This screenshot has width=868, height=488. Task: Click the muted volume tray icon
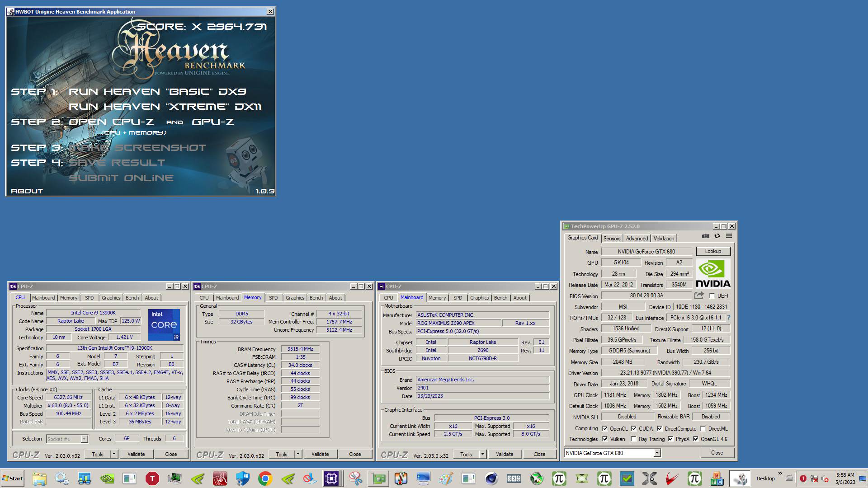pos(825,479)
